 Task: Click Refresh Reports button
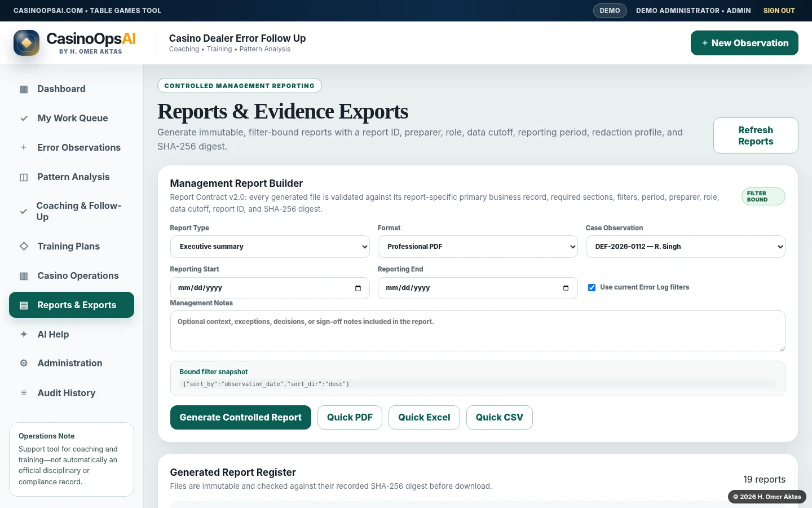756,135
